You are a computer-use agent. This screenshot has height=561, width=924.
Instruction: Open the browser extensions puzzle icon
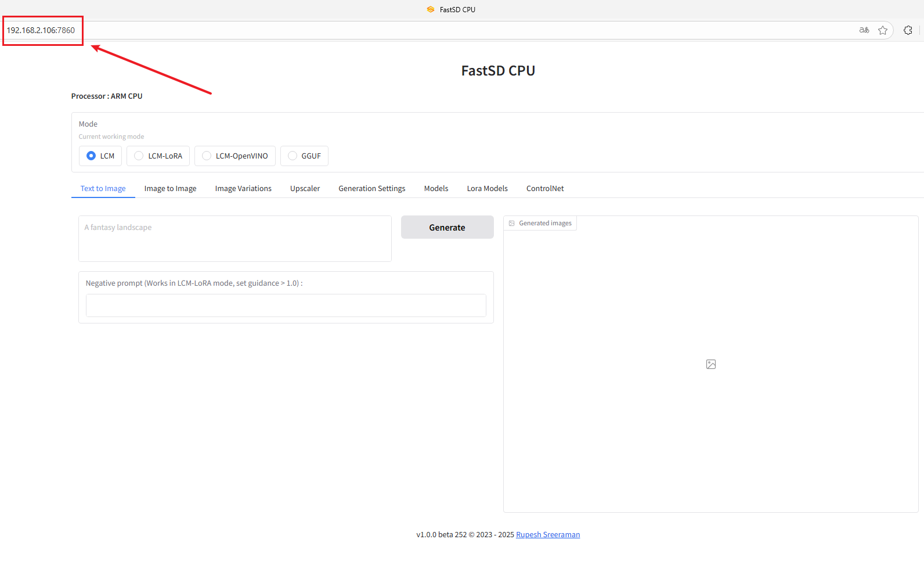point(908,30)
